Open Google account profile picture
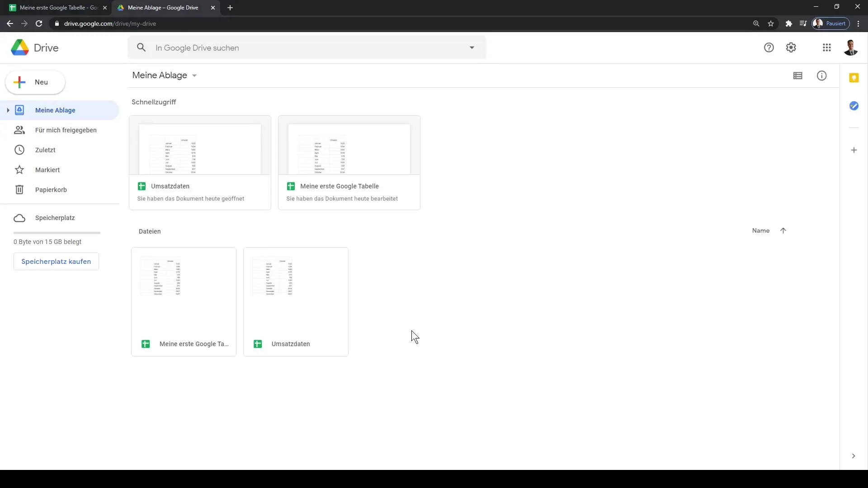The image size is (868, 488). coord(851,47)
